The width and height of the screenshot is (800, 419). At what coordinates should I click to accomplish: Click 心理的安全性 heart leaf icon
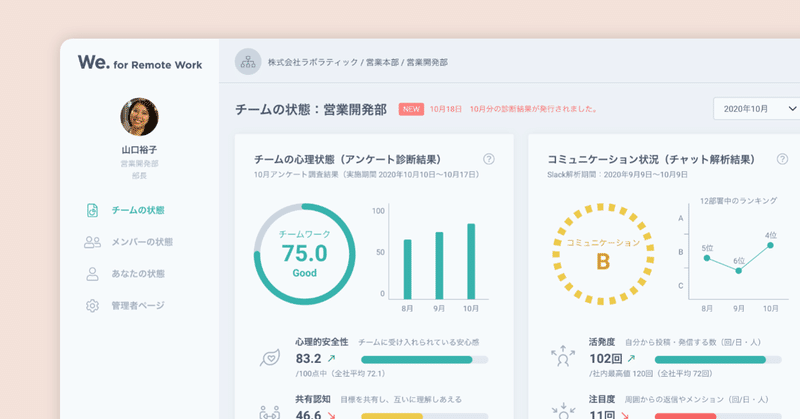tap(270, 358)
